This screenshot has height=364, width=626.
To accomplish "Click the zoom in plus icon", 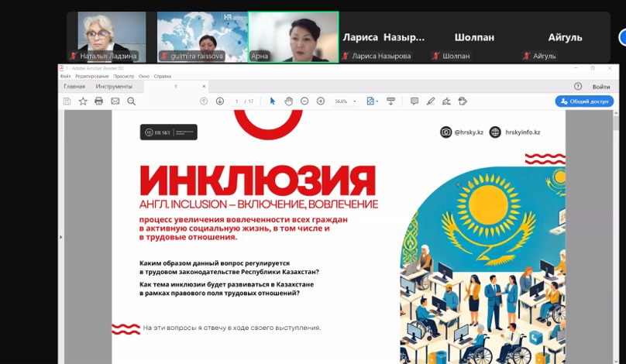I will tap(321, 101).
